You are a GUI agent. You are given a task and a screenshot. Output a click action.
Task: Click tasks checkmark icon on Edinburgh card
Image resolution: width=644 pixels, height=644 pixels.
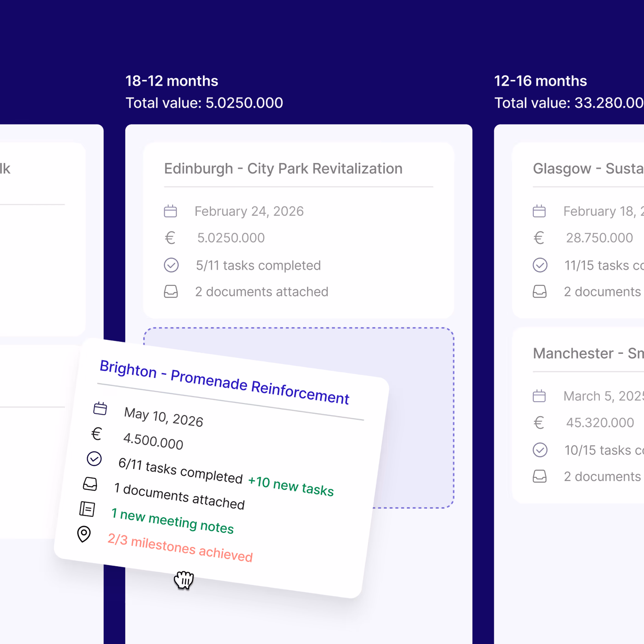coord(171,265)
